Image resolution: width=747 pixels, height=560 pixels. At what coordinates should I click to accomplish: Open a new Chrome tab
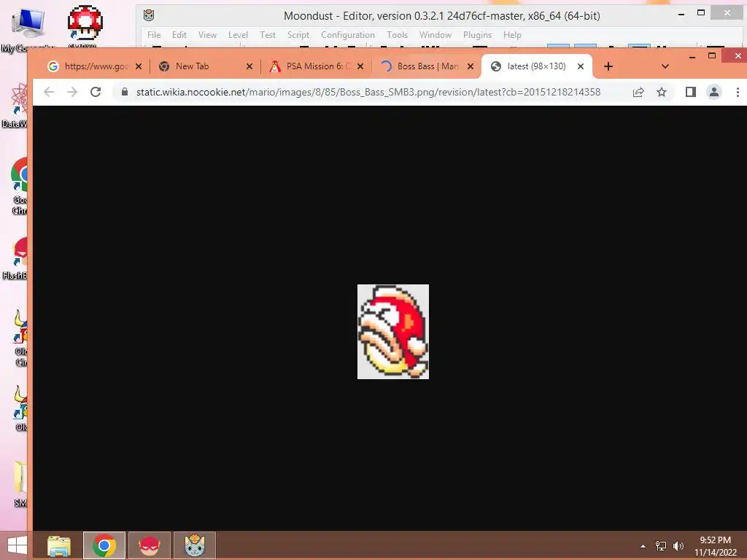(x=608, y=66)
